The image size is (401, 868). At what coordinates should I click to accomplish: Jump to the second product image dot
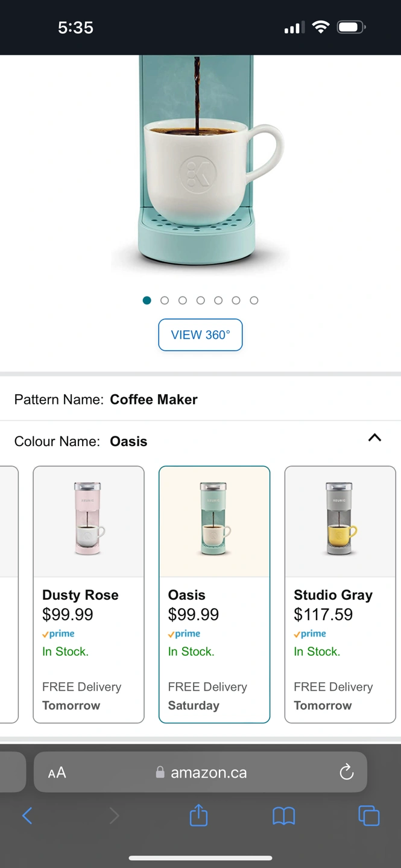[x=165, y=300]
